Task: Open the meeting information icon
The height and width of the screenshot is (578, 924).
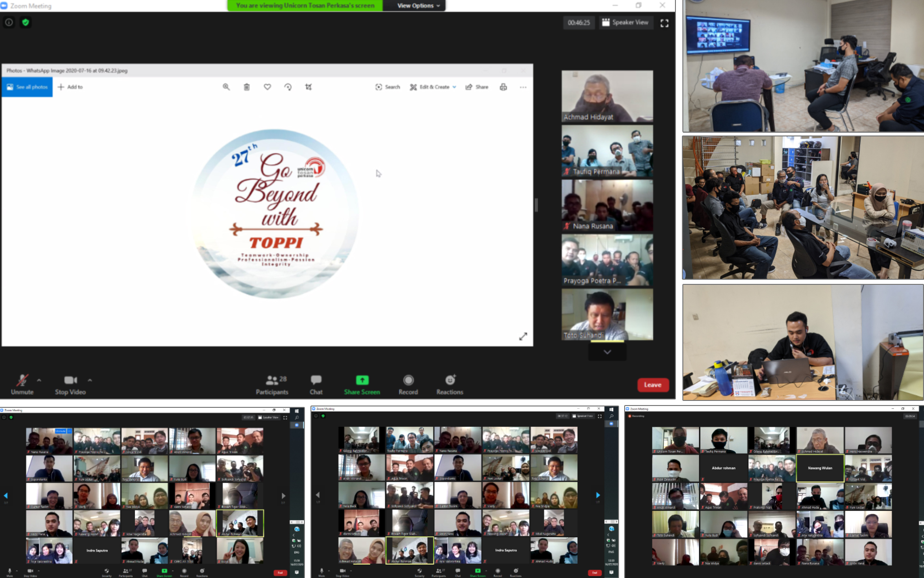Action: pos(9,22)
